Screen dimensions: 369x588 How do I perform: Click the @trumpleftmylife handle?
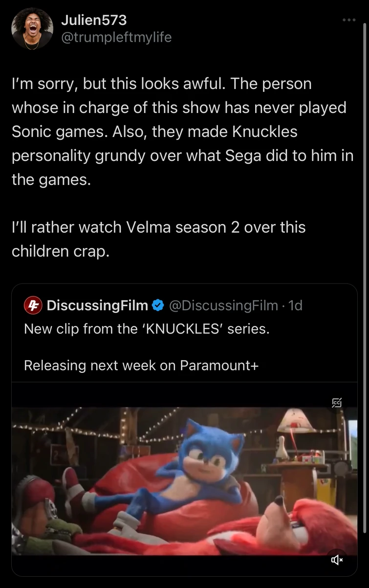tap(117, 37)
